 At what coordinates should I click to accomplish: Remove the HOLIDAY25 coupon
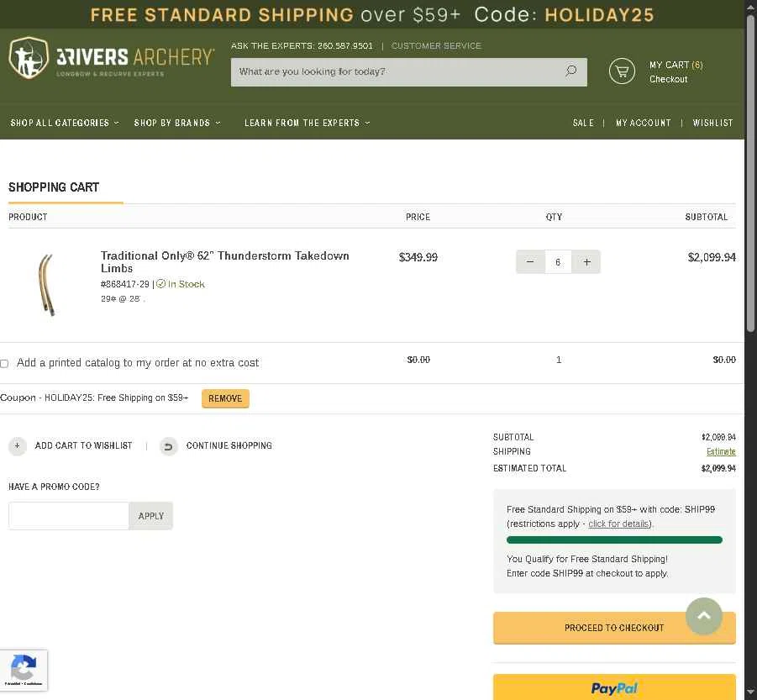point(225,398)
